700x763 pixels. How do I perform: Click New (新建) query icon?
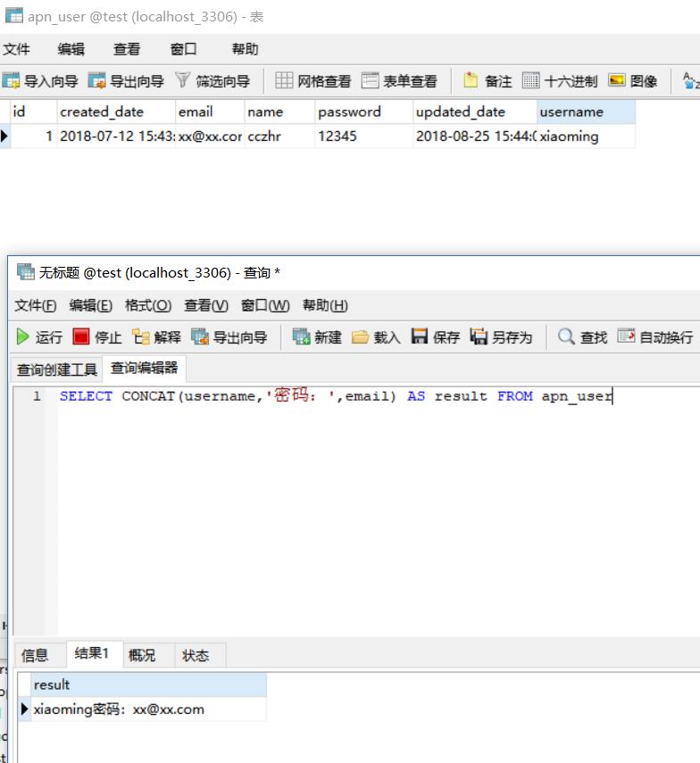coord(302,336)
